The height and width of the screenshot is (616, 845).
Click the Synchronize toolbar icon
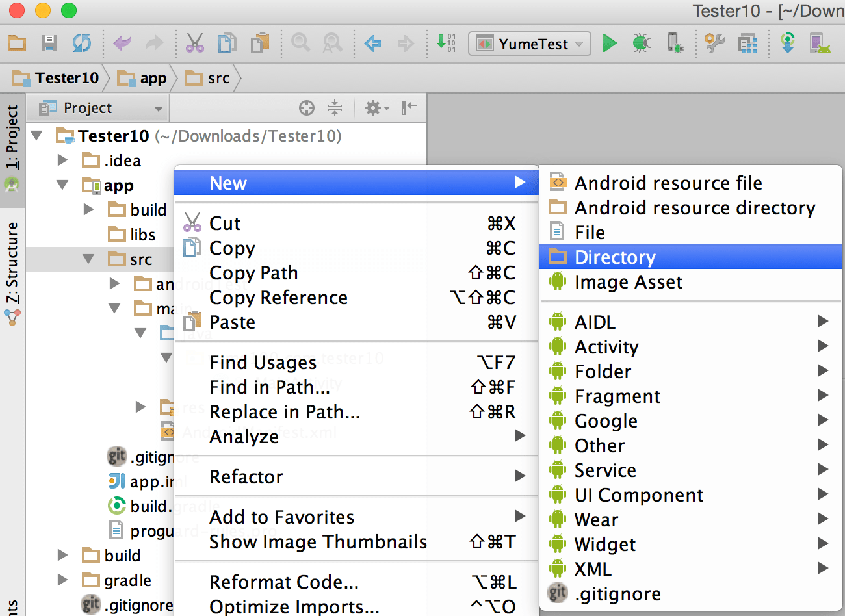click(82, 44)
